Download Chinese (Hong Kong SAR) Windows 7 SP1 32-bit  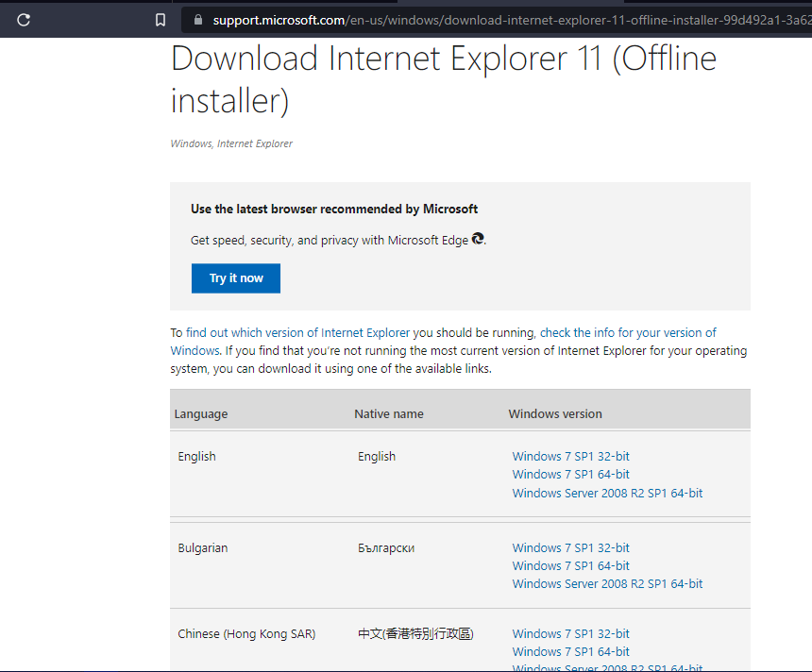pyautogui.click(x=570, y=633)
